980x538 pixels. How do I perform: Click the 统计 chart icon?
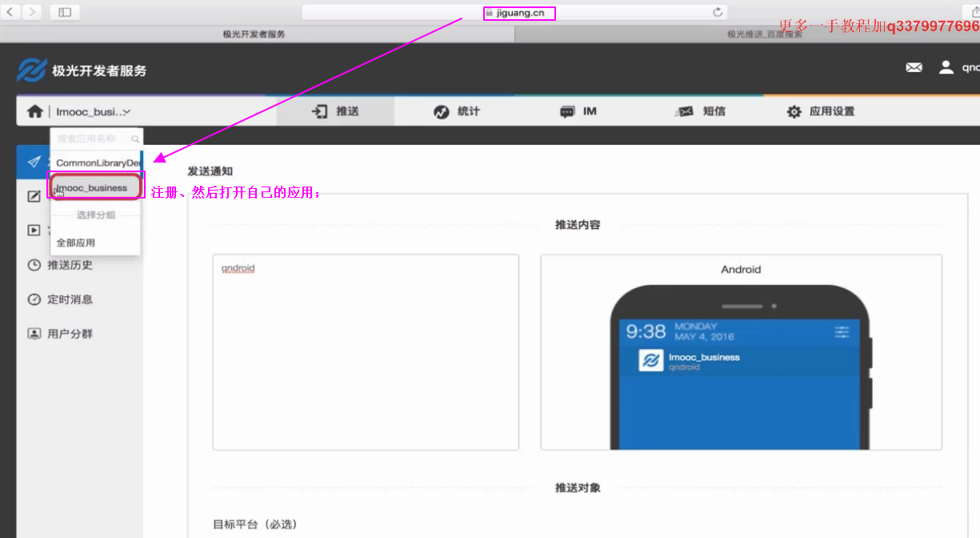coord(442,112)
